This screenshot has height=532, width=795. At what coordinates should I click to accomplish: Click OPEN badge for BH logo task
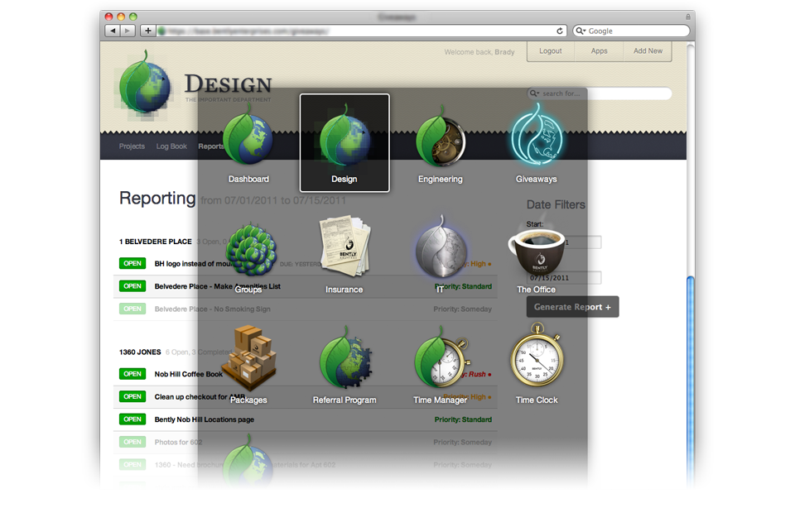(x=132, y=263)
